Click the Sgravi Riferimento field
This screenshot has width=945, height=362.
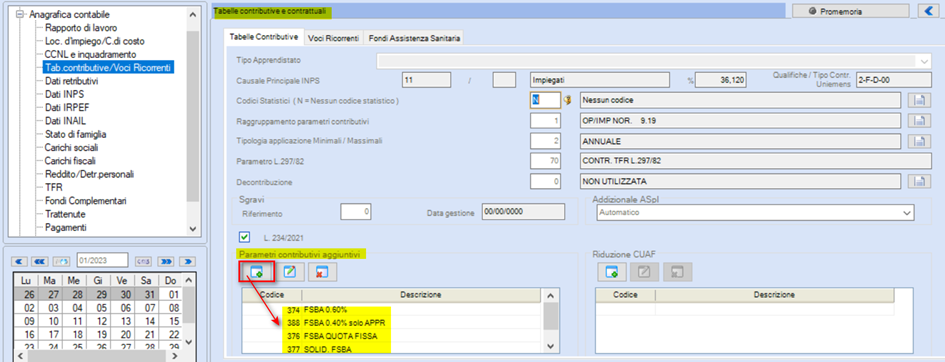(x=356, y=213)
